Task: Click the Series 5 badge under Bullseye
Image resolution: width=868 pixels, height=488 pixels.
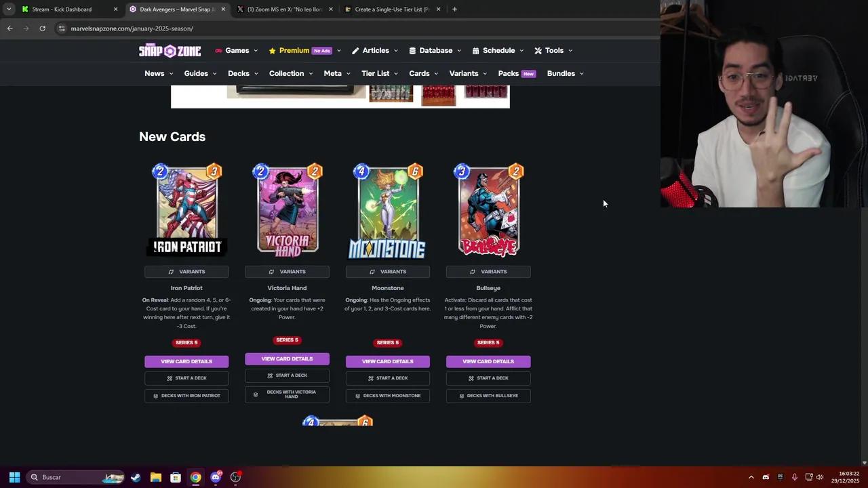Action: pyautogui.click(x=488, y=342)
